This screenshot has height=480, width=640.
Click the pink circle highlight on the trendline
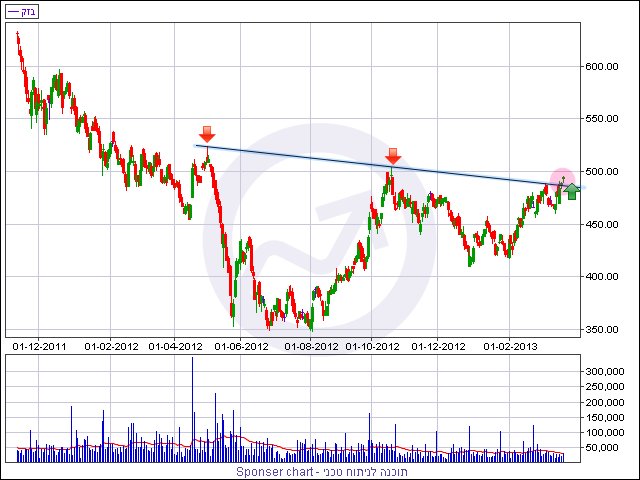pos(562,179)
